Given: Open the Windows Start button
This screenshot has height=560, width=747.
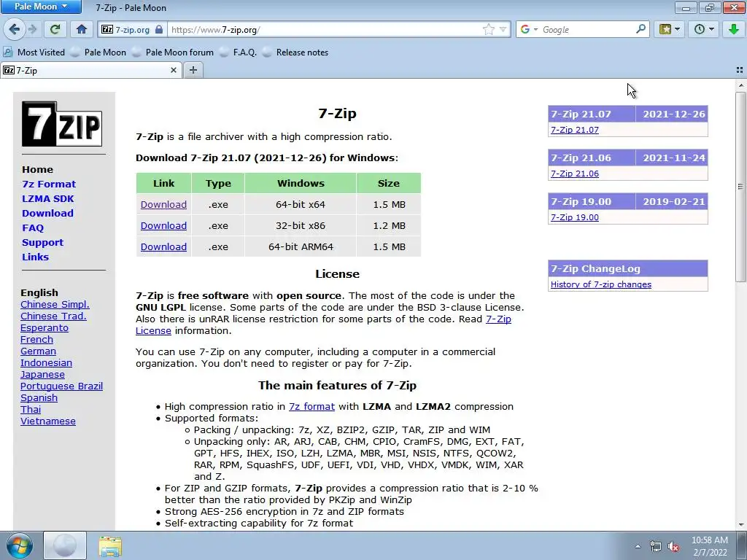Looking at the screenshot, I should pos(20,545).
